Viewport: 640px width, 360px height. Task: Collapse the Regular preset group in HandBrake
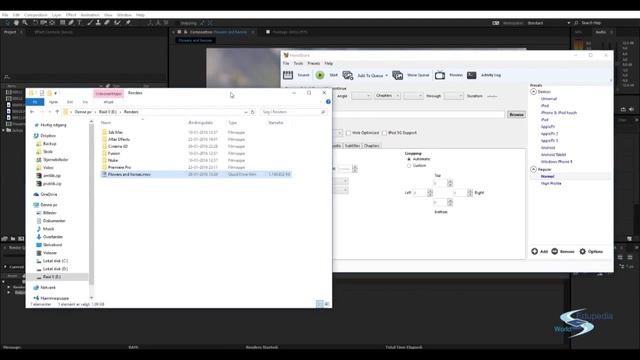click(x=533, y=169)
